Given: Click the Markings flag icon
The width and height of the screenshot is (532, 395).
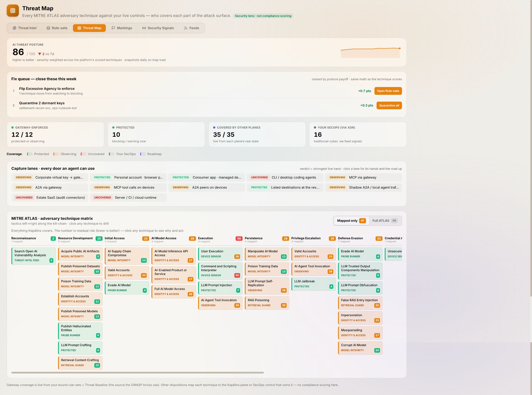Looking at the screenshot, I should [113, 28].
